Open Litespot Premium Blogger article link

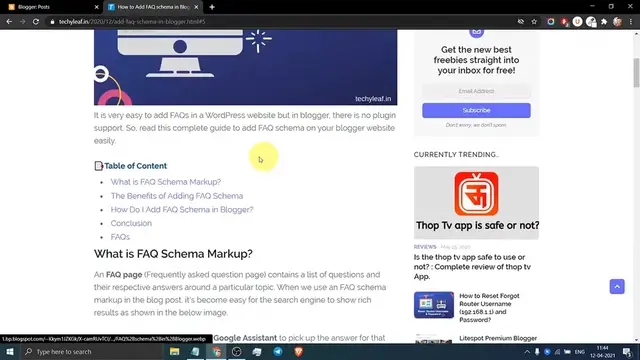[x=498, y=338]
